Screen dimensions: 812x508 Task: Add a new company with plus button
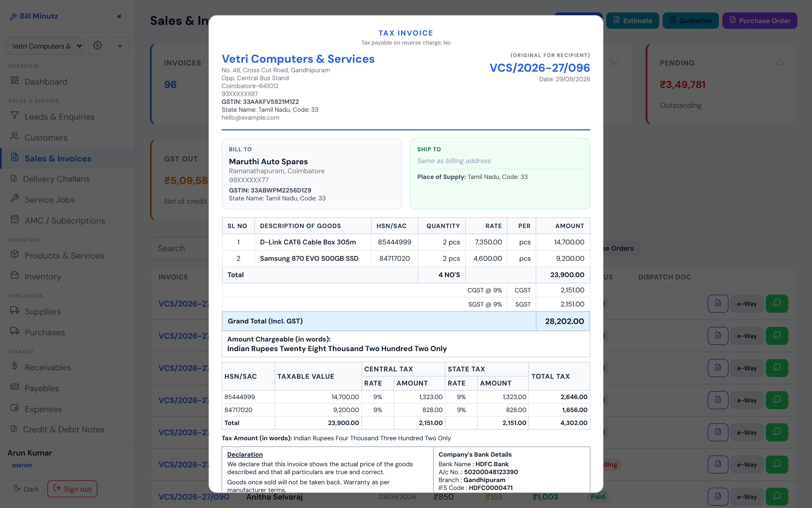(120, 46)
